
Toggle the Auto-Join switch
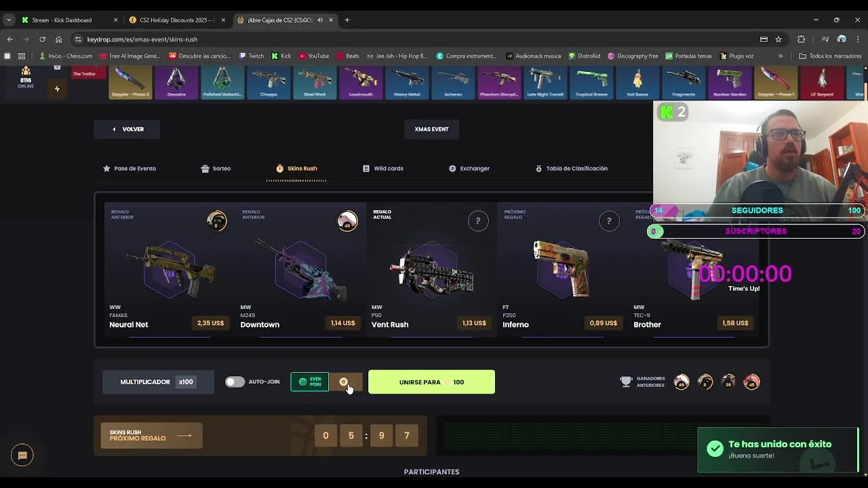(x=235, y=382)
